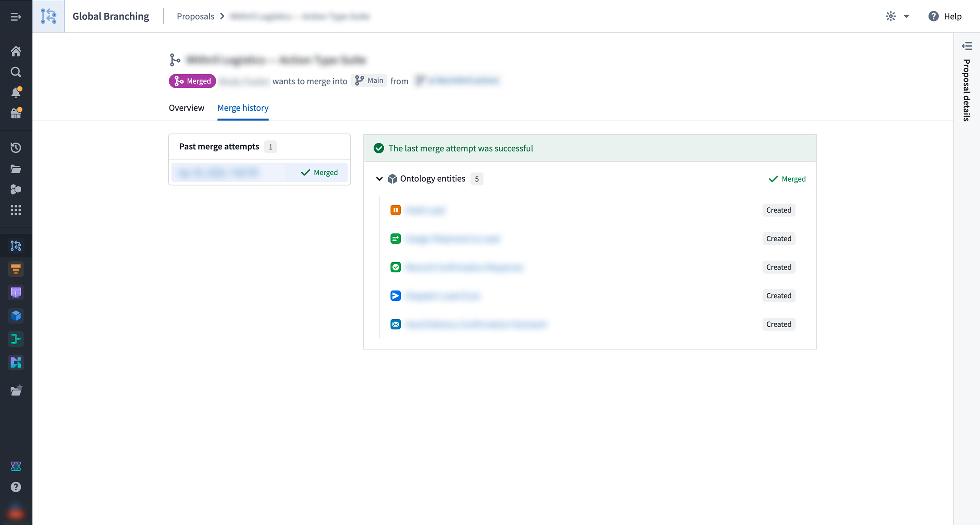Open the recent history clock icon
This screenshot has height=525, width=980.
click(x=16, y=148)
